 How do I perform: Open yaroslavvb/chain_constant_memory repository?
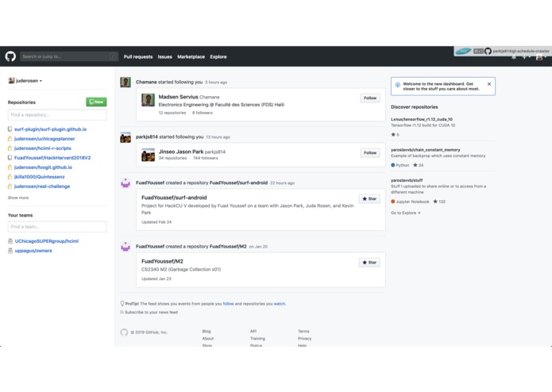point(425,150)
